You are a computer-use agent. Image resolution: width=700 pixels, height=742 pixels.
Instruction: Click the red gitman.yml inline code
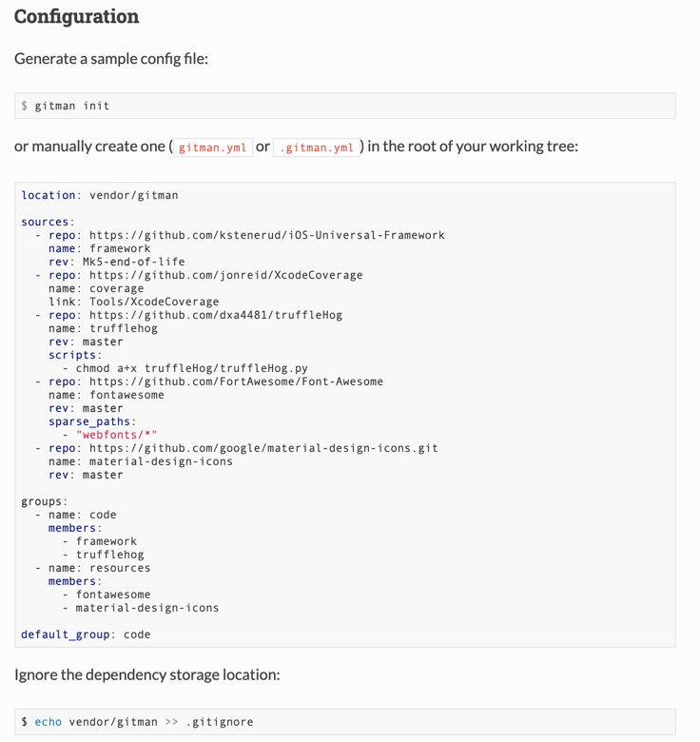(212, 147)
